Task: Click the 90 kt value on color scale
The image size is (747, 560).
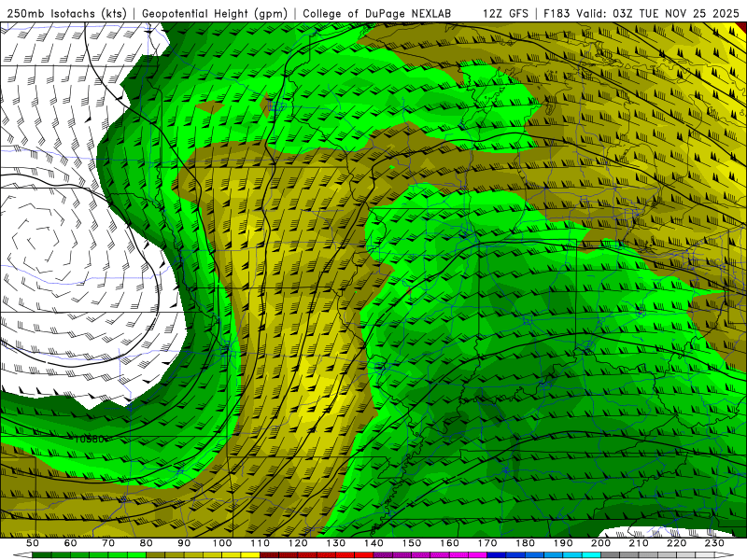Action: (x=184, y=543)
